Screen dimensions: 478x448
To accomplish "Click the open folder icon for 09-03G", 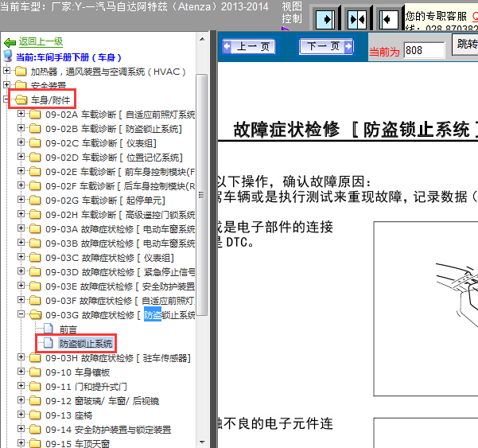I will [x=35, y=314].
